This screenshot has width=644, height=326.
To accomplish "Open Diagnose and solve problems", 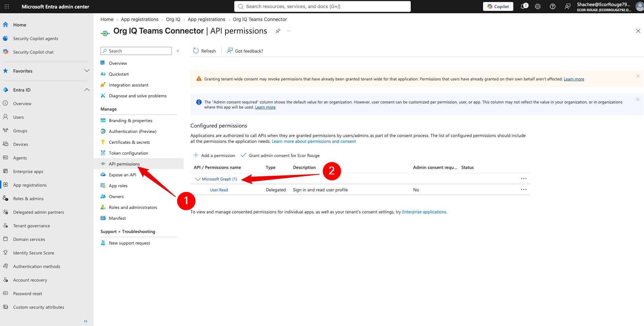I will tap(139, 96).
